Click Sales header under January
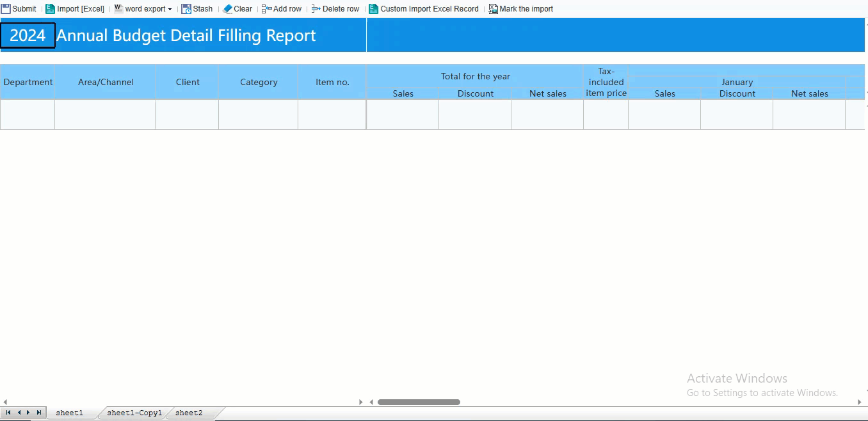The image size is (868, 421). point(664,93)
